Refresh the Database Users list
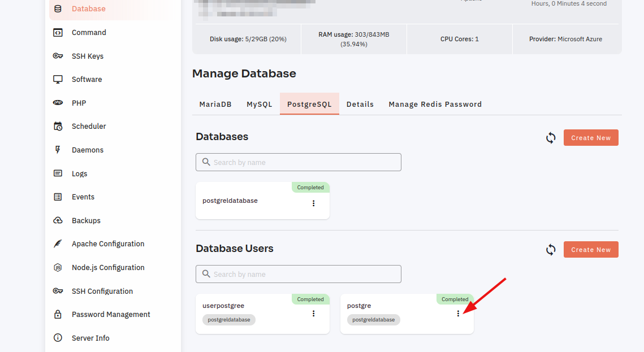 (551, 249)
